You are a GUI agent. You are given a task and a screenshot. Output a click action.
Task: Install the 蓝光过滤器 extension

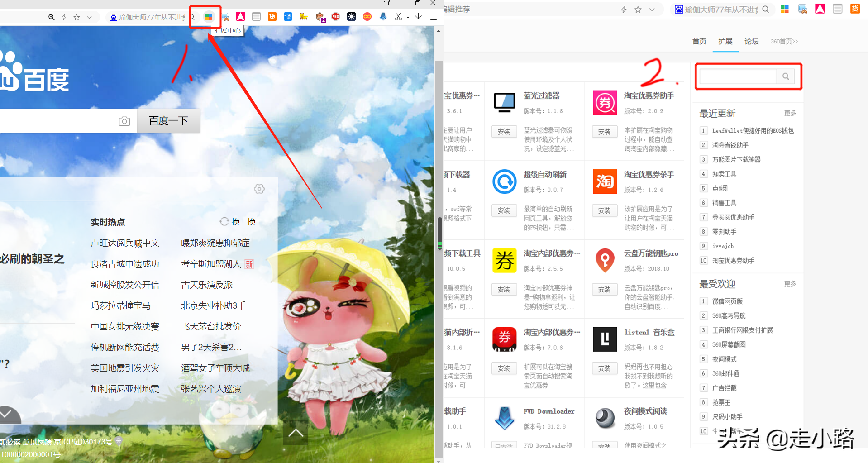[x=504, y=132]
